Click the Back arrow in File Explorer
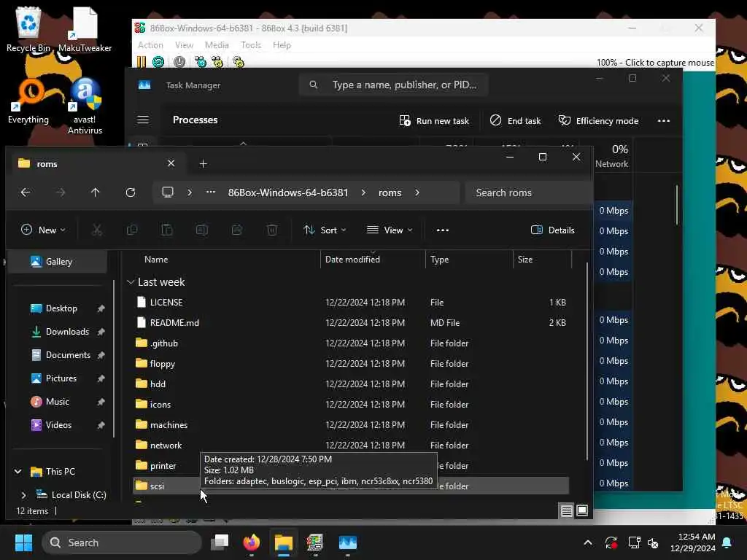 (x=26, y=192)
